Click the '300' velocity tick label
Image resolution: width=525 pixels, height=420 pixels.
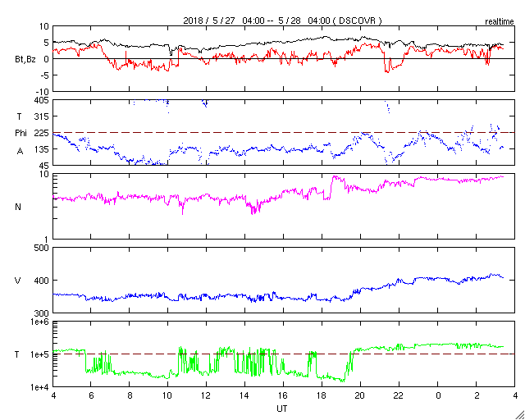point(42,313)
